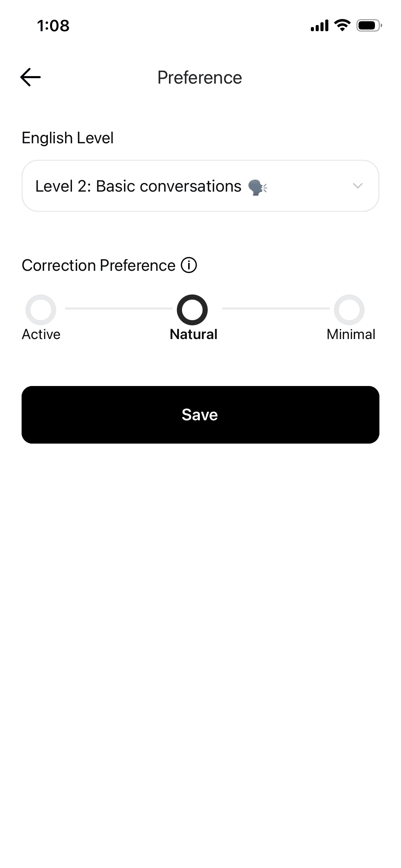
Task: Tap the cellular signal bars icon
Action: click(319, 25)
